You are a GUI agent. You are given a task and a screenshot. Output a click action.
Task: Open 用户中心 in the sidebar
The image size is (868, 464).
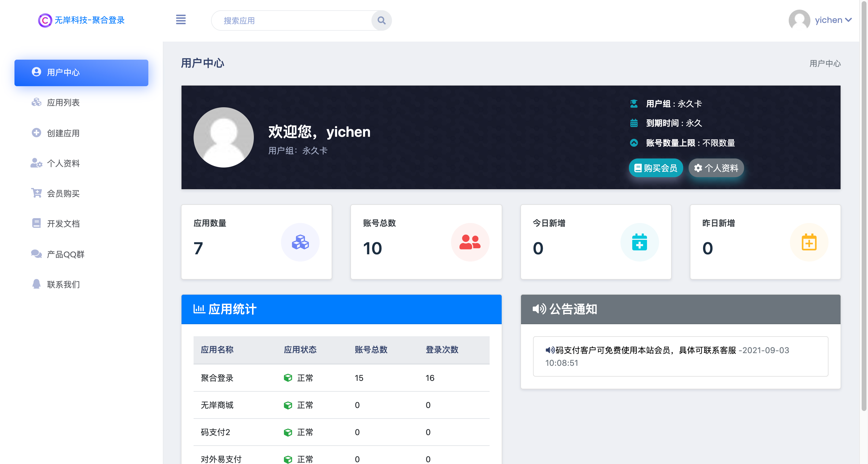tap(81, 73)
